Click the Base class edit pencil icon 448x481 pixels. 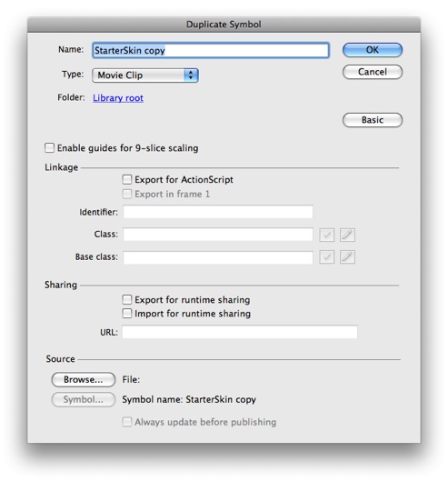tap(347, 257)
